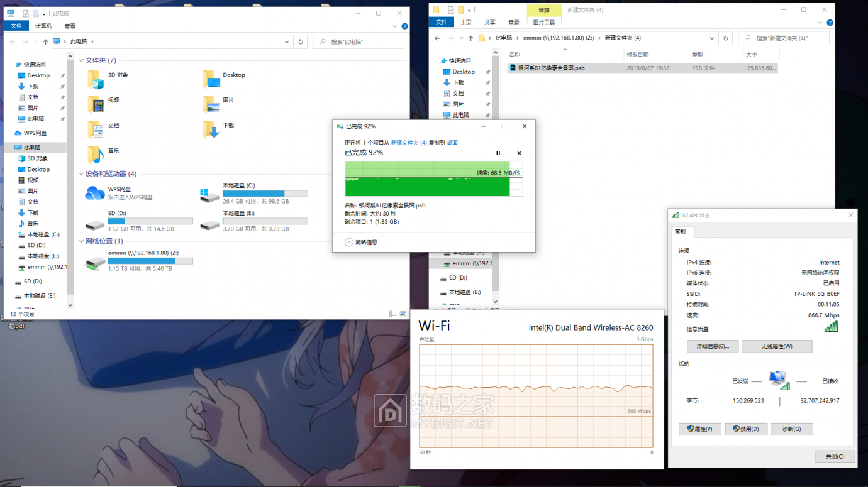Go up one level in 此电脑 window
The height and width of the screenshot is (487, 868).
click(45, 42)
